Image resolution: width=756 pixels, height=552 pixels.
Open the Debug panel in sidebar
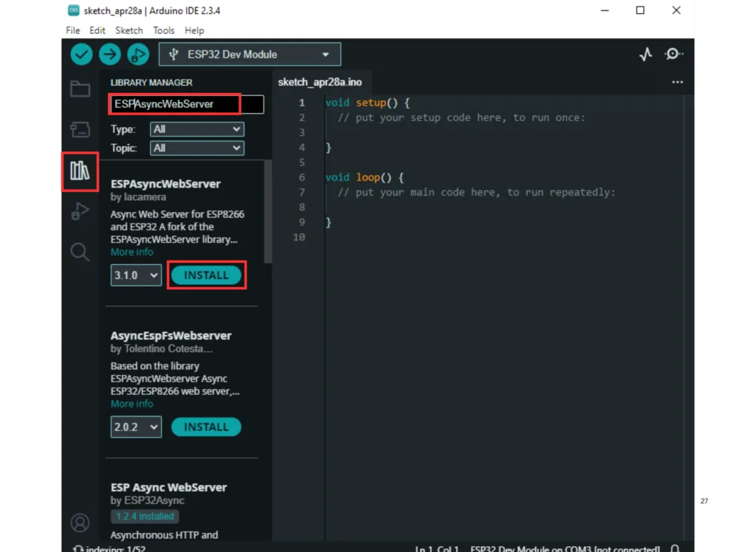tap(80, 212)
